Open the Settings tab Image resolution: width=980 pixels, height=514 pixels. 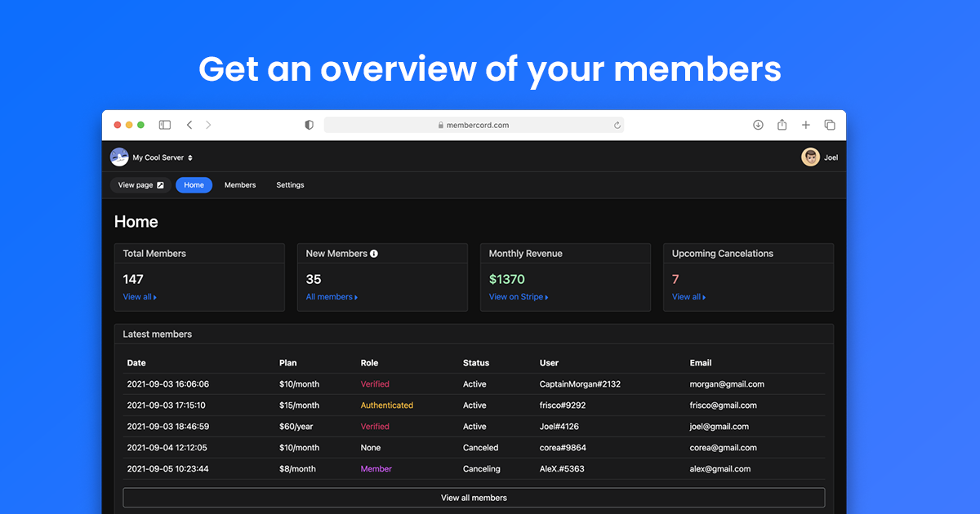pyautogui.click(x=290, y=185)
